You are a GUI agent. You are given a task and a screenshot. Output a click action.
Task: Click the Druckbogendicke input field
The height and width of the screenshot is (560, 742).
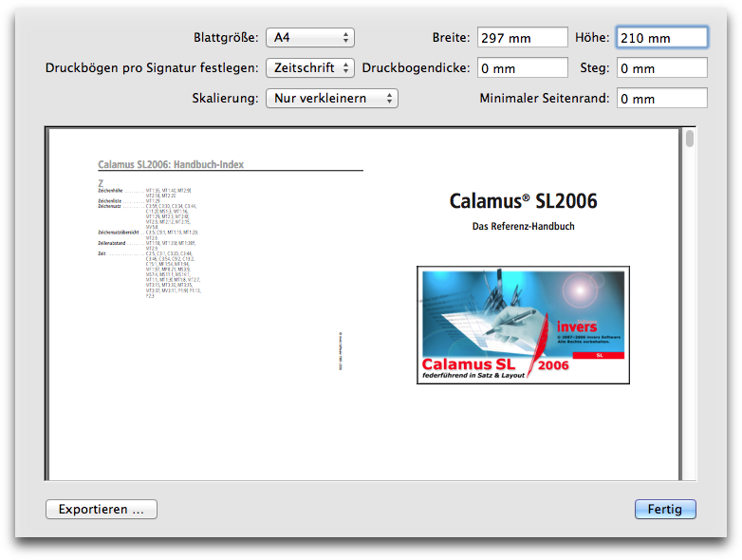[523, 67]
